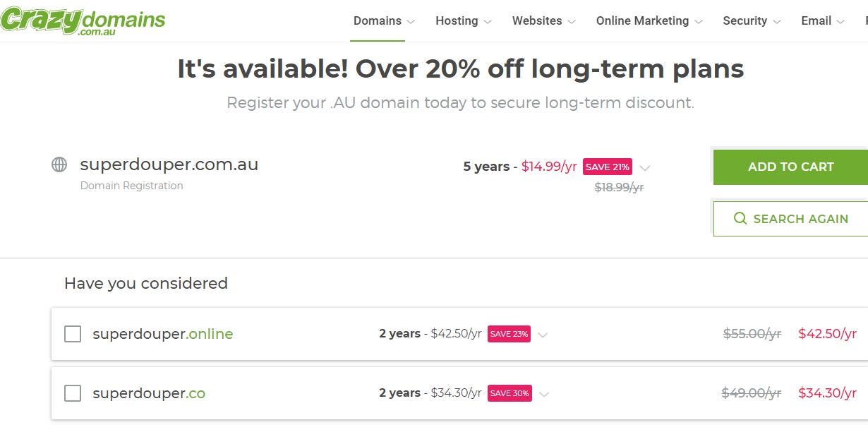The image size is (868, 425).
Task: Open the Email menu
Action: coord(822,21)
